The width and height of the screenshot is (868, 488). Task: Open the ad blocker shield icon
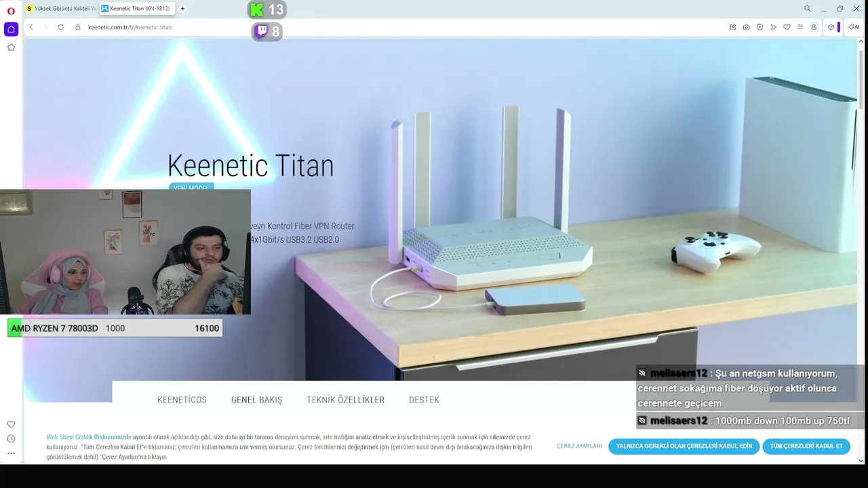759,27
